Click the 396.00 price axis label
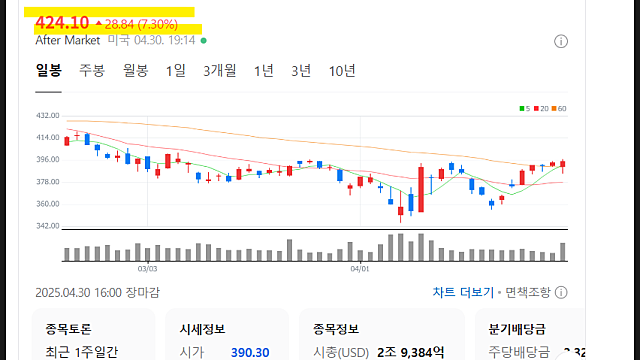This screenshot has height=360, width=640. [48, 159]
